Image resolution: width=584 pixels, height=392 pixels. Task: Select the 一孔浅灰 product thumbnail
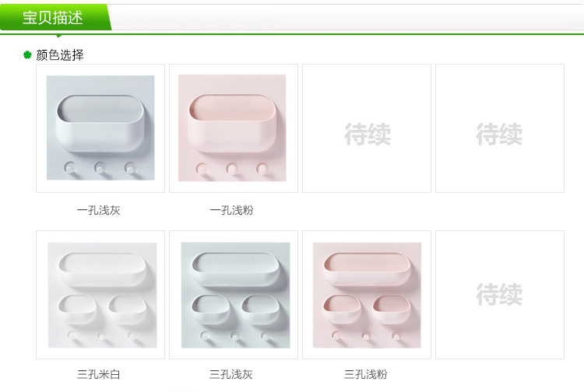click(x=100, y=128)
